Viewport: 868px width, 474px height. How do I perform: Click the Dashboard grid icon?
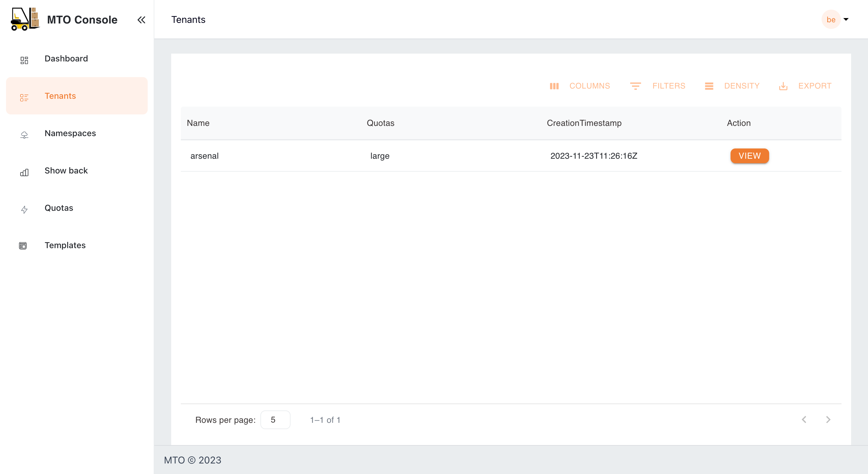(x=24, y=60)
